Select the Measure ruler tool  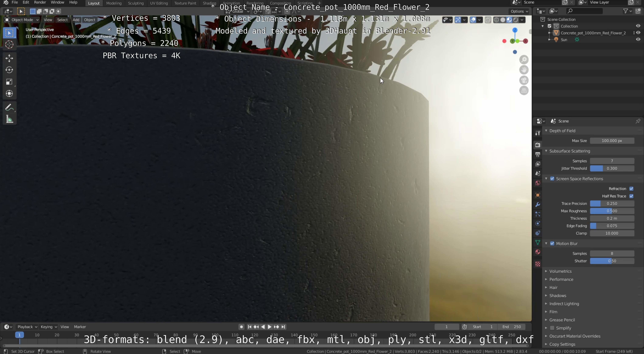(x=9, y=119)
